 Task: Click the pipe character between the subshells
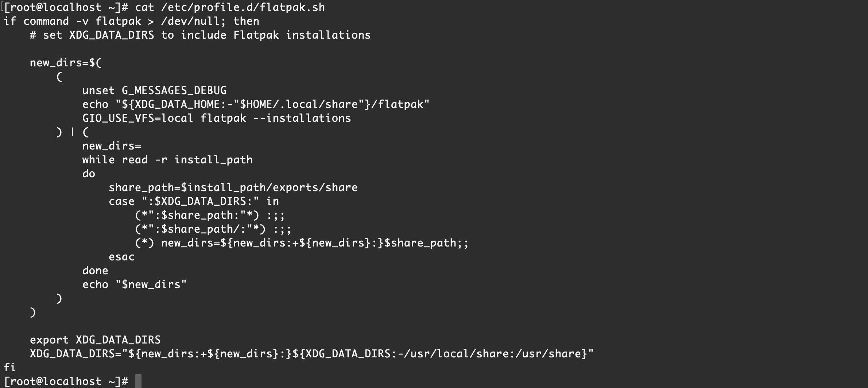(x=72, y=132)
